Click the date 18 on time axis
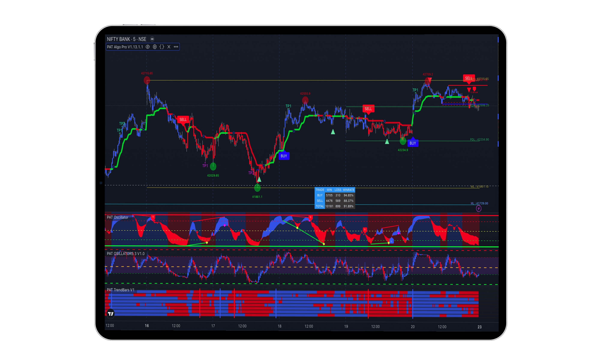This screenshot has height=364, width=600. click(x=280, y=326)
